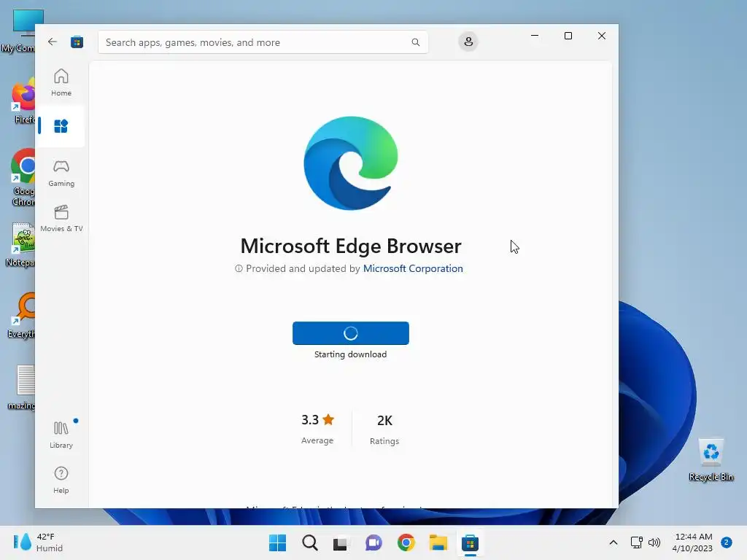Screen dimensions: 747x560
Task: Click the 3.3 Average star rating
Action: pos(317,429)
